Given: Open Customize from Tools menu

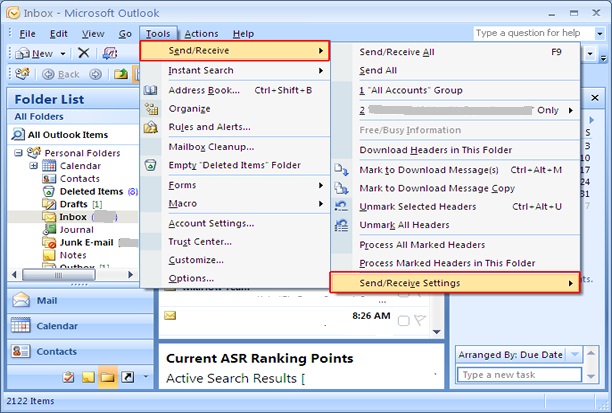Looking at the screenshot, I should (235, 260).
